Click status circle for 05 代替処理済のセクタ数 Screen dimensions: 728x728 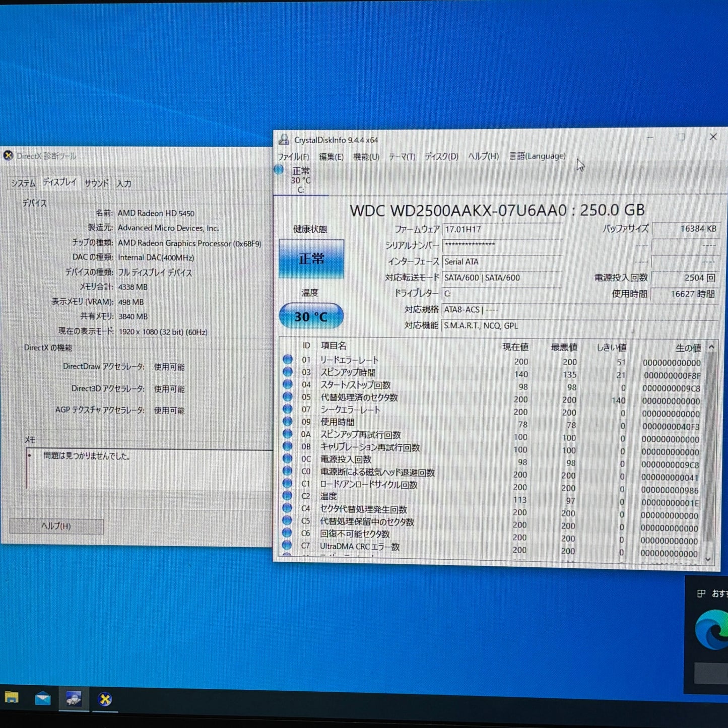coord(288,396)
